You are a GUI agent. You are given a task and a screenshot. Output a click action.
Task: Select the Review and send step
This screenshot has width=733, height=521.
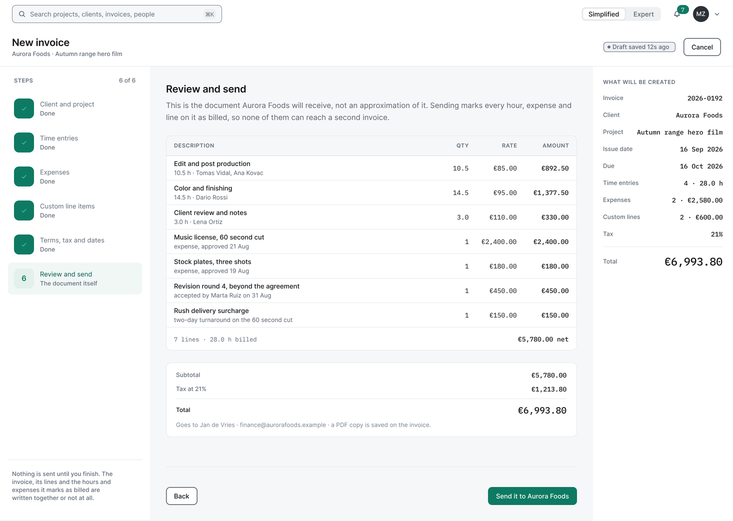(x=75, y=279)
